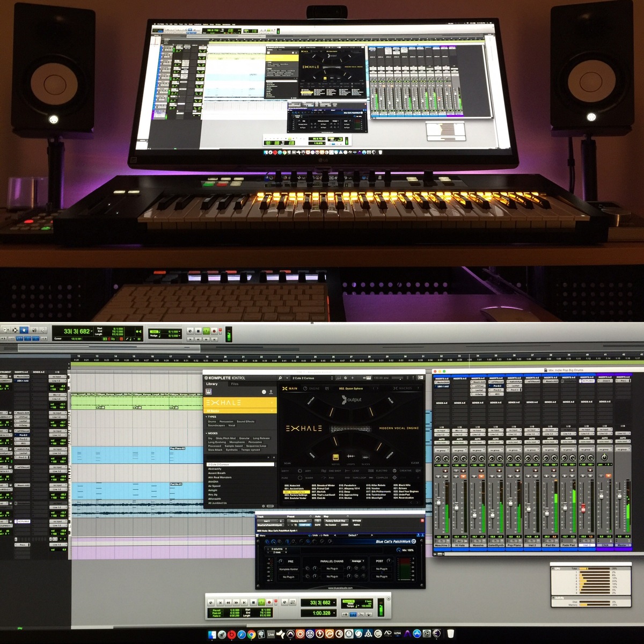The width and height of the screenshot is (644, 644).
Task: Arm Record in the floating transport
Action: (x=269, y=602)
